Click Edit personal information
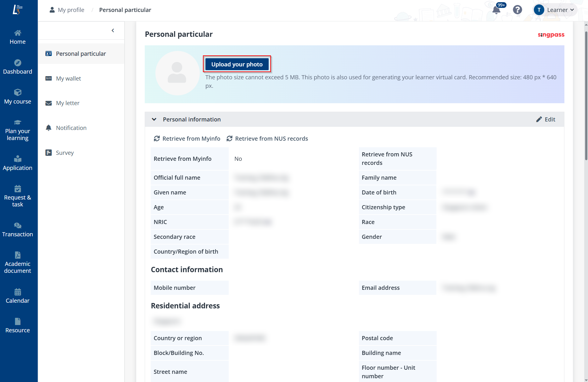588x382 pixels. [x=546, y=119]
